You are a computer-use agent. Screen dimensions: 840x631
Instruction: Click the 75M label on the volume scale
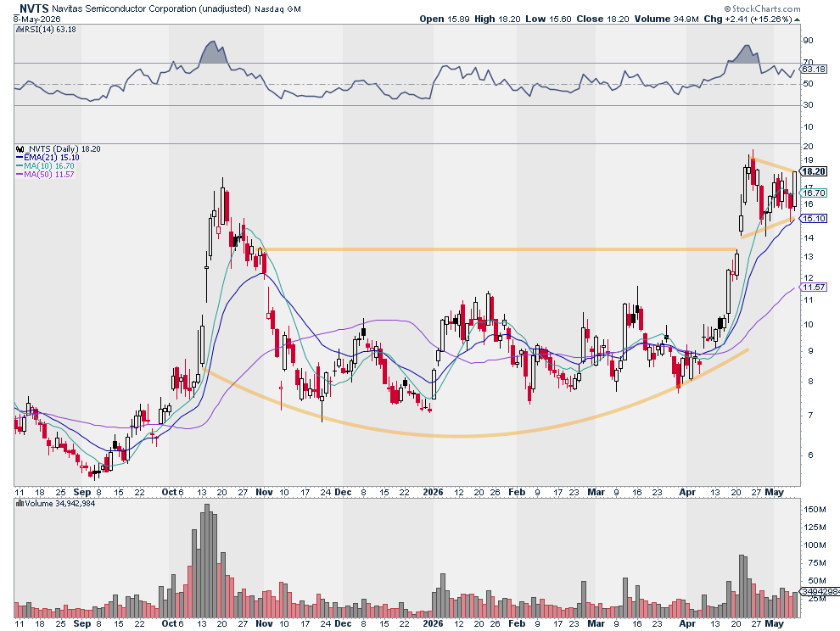[x=816, y=563]
